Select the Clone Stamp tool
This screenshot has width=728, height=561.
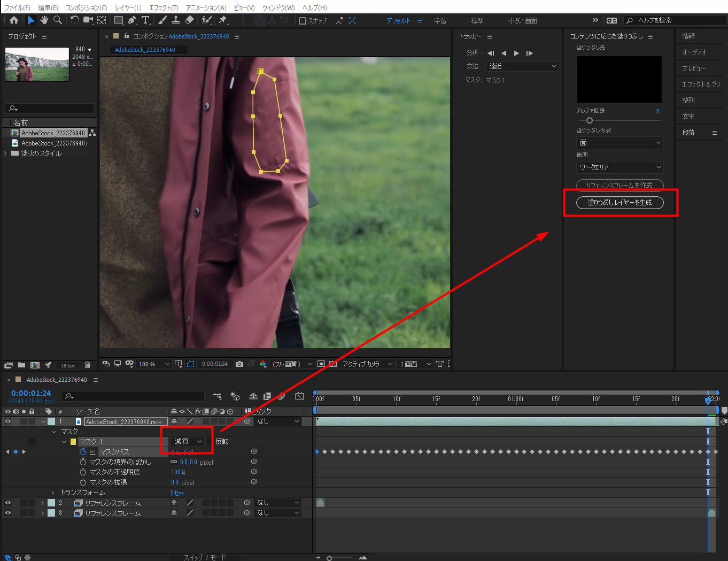[176, 20]
